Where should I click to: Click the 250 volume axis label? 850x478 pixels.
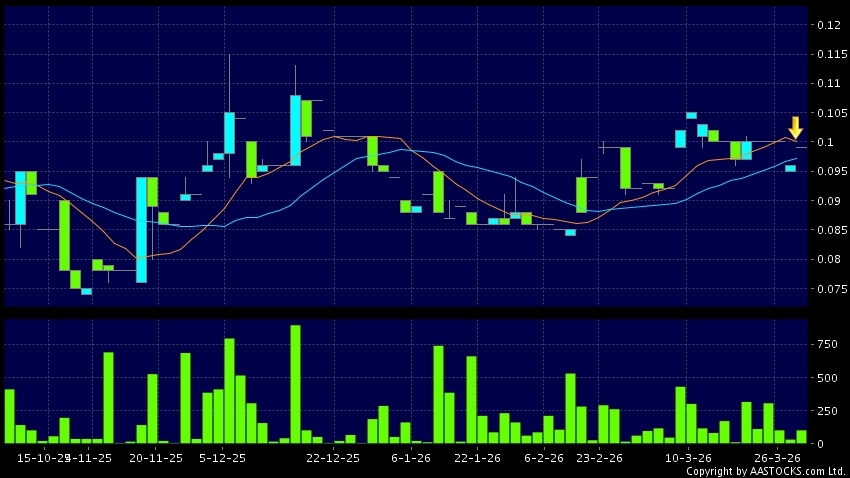tap(826, 411)
